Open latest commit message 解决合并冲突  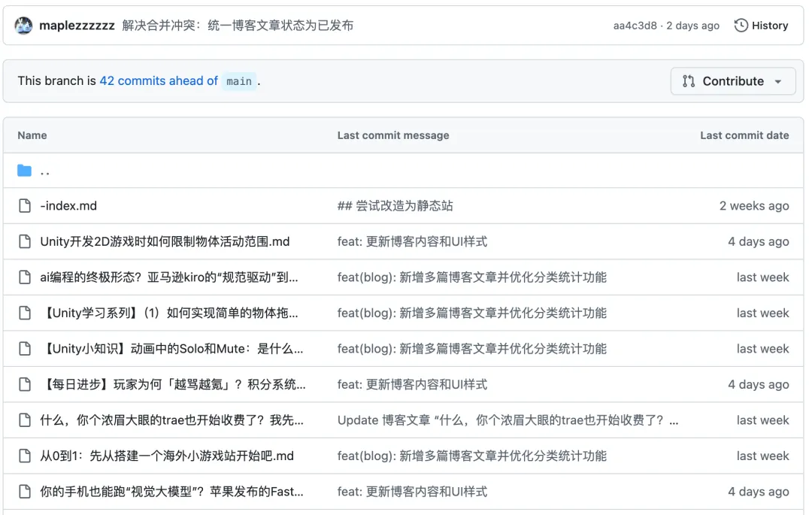click(238, 26)
